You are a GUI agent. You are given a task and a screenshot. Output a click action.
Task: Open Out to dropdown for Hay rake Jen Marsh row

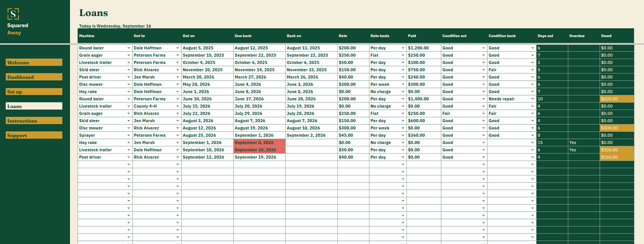[x=178, y=142]
